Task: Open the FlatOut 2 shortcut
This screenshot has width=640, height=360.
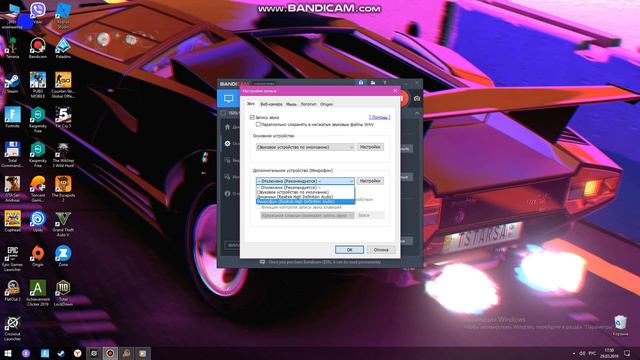Action: pos(12,291)
